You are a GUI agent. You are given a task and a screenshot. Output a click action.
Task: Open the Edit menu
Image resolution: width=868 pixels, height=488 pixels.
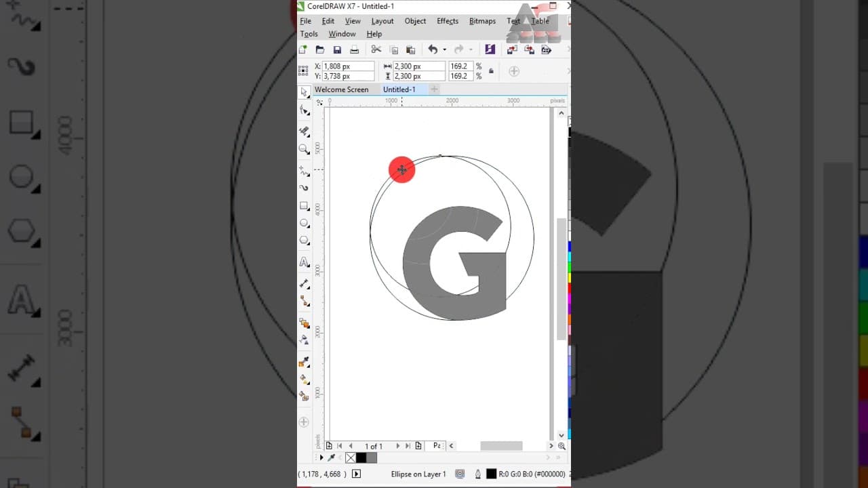tap(328, 21)
